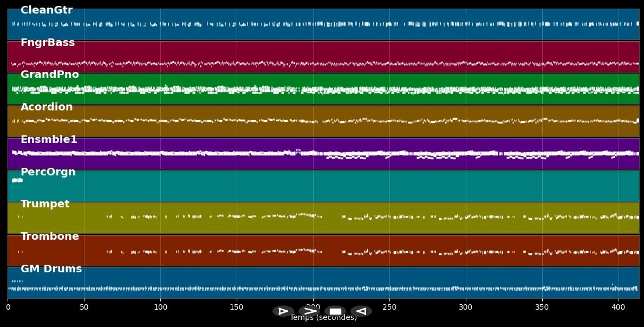This screenshot has width=644, height=327.
Task: Click the short note cluster in PercOrgn track
Action: [17, 180]
